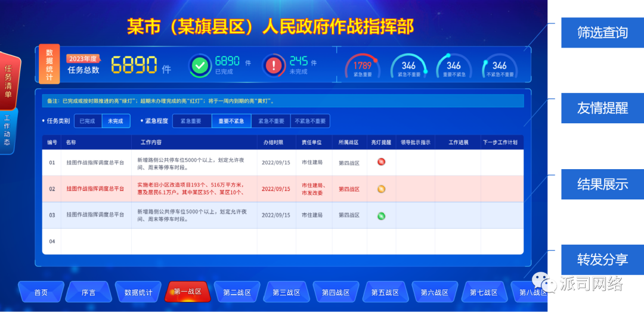Click the 346 重要不紧急 gauge
Screen dimensions: 644x312
tap(454, 66)
